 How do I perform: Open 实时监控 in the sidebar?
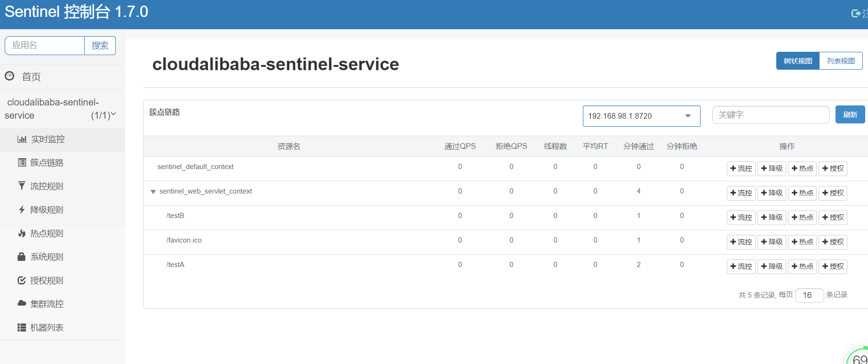[63, 139]
